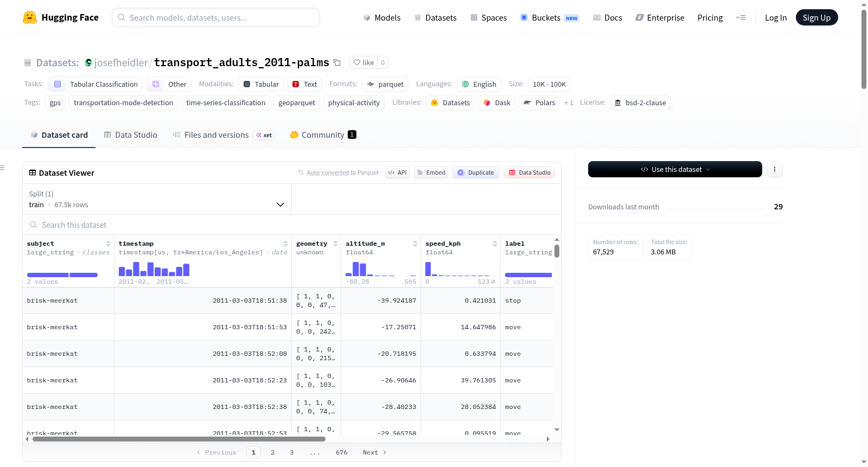Click Next in the pagination
The image size is (868, 467).
tap(374, 452)
